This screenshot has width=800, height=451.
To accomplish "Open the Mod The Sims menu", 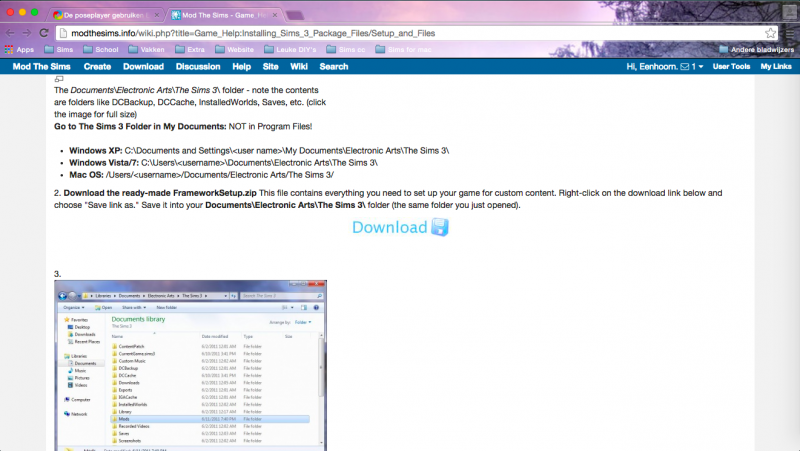I will pyautogui.click(x=41, y=66).
